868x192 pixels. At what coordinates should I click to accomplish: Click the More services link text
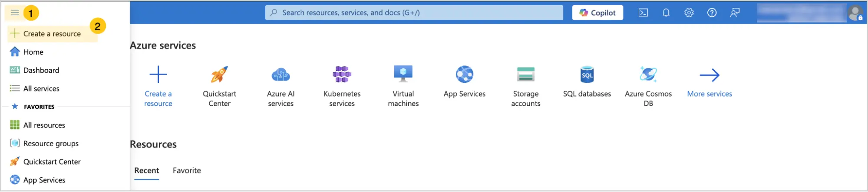pos(710,94)
